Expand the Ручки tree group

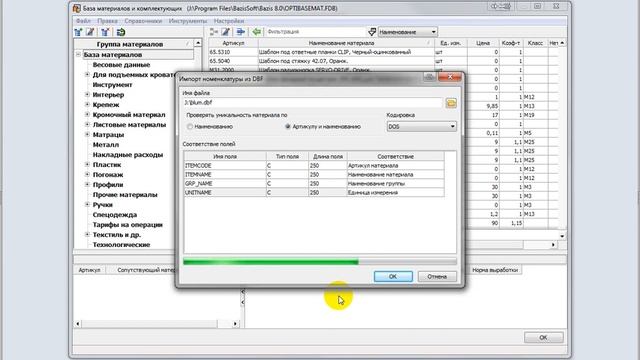tap(87, 204)
